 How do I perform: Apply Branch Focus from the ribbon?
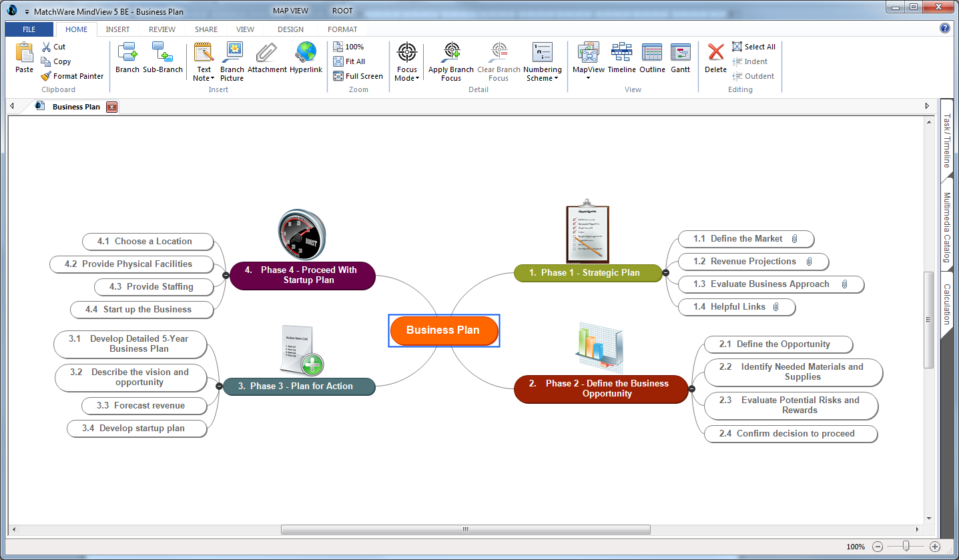(x=451, y=53)
